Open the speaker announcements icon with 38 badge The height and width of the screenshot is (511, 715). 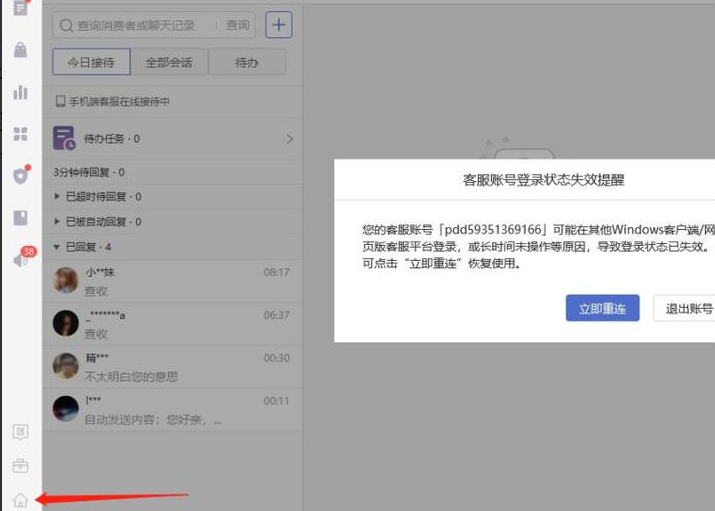[21, 260]
